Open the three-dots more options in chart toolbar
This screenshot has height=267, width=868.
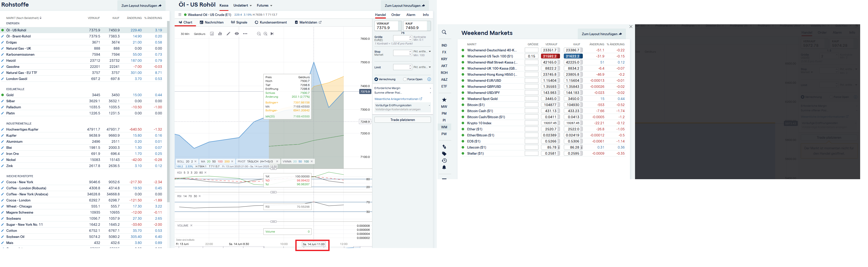click(245, 34)
